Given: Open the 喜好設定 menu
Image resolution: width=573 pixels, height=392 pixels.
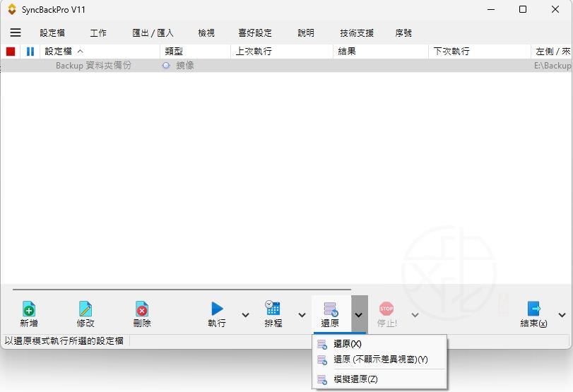Looking at the screenshot, I should click(x=254, y=33).
